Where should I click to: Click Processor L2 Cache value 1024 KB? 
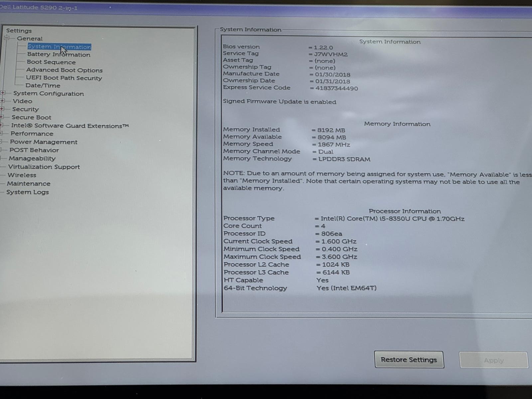click(x=336, y=265)
